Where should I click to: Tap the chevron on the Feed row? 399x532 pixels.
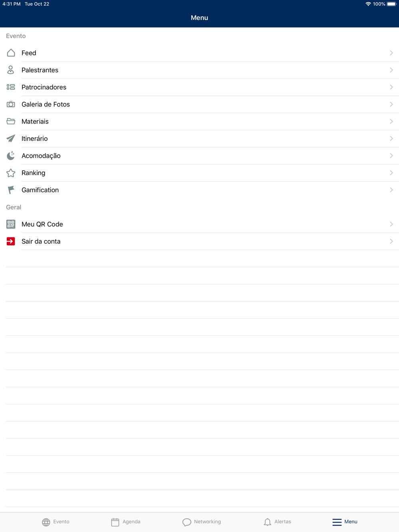(x=391, y=53)
